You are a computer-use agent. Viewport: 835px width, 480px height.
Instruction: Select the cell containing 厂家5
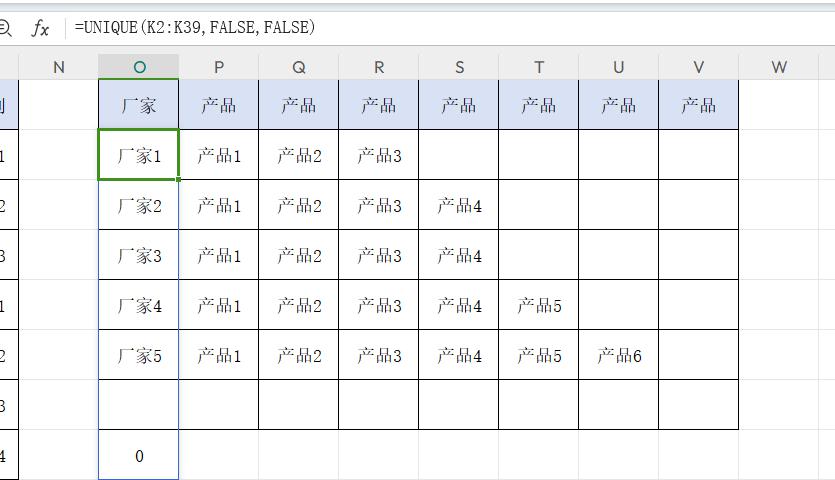(x=139, y=355)
